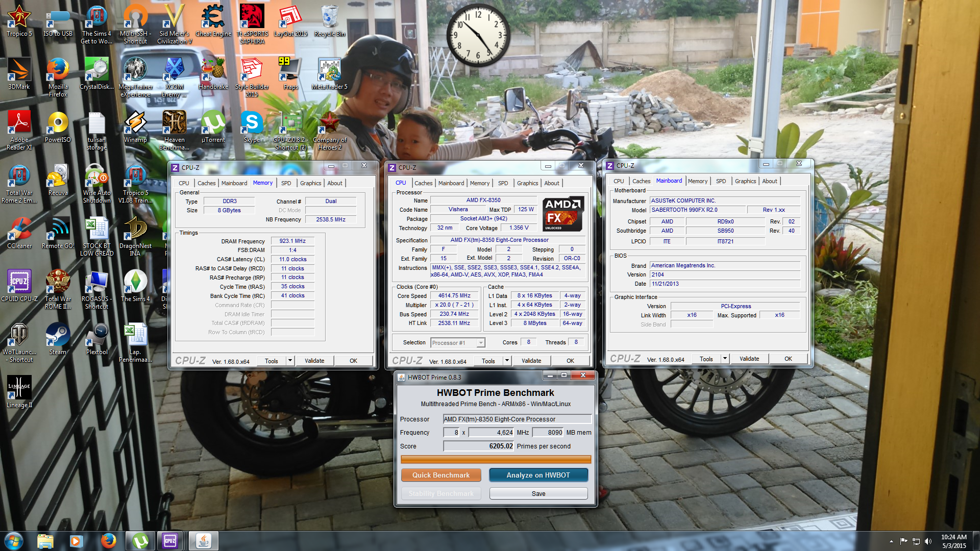Screen dimensions: 980x551
Task: Click the motherboard model SABERTOOTH 990FX R2.0
Action: coord(698,210)
